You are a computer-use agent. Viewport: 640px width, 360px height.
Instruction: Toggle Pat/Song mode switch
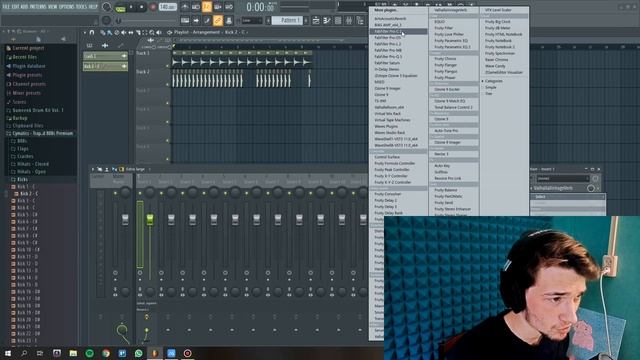[120, 7]
